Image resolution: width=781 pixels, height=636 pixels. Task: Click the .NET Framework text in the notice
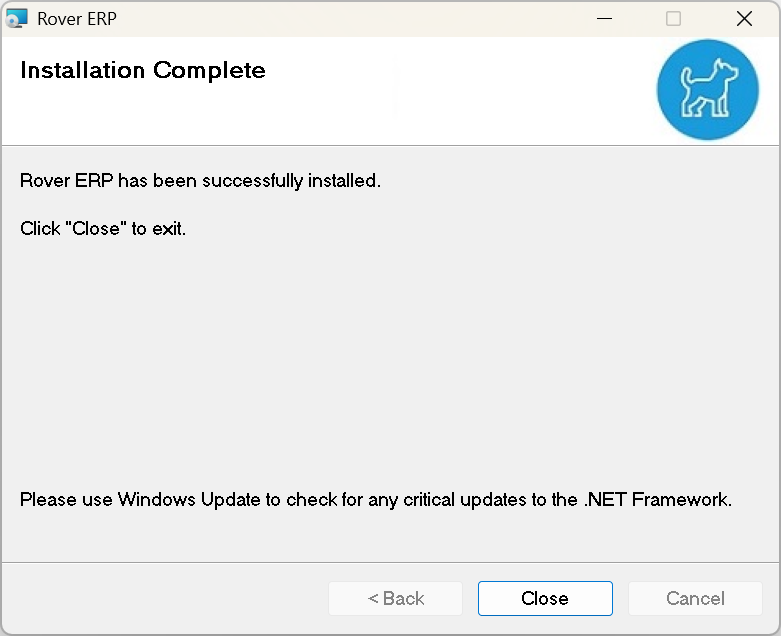pyautogui.click(x=657, y=499)
